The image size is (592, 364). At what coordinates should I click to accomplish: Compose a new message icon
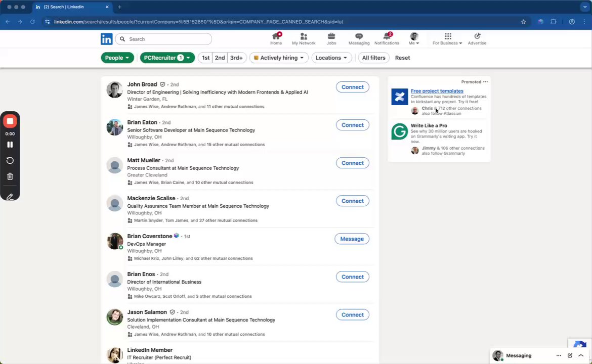click(570, 355)
